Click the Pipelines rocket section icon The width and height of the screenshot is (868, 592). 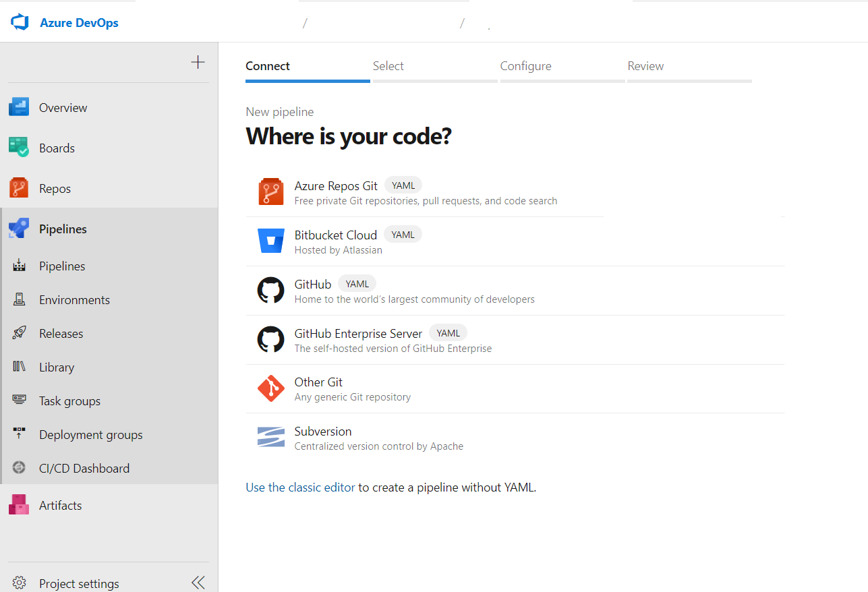click(x=19, y=229)
